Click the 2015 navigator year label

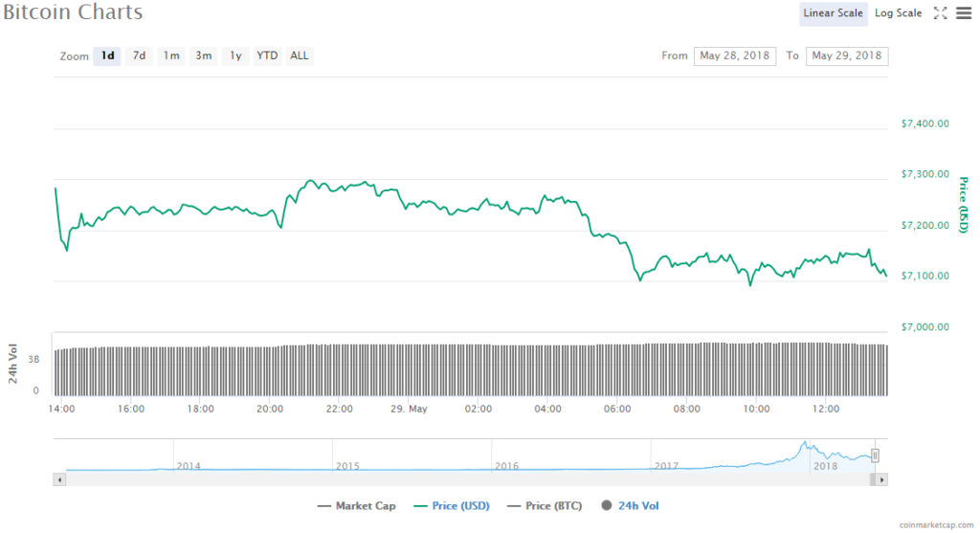click(347, 466)
